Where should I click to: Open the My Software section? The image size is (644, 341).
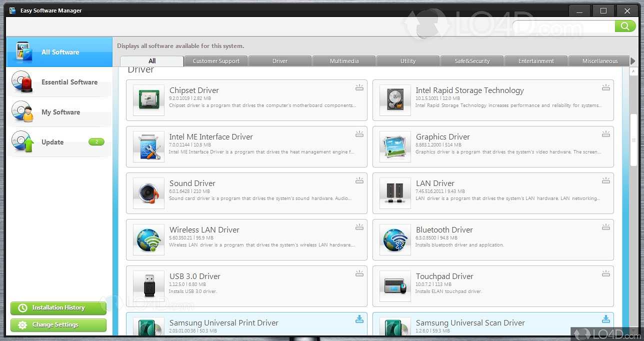coord(59,112)
